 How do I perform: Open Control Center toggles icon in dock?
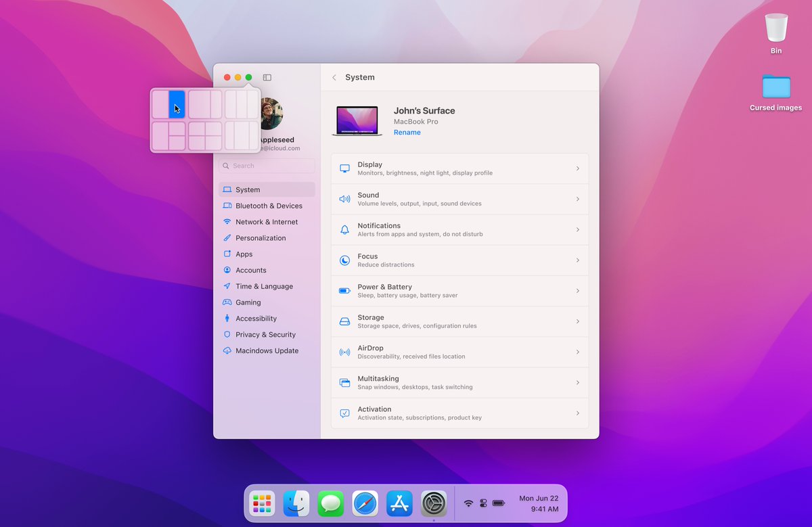point(483,503)
